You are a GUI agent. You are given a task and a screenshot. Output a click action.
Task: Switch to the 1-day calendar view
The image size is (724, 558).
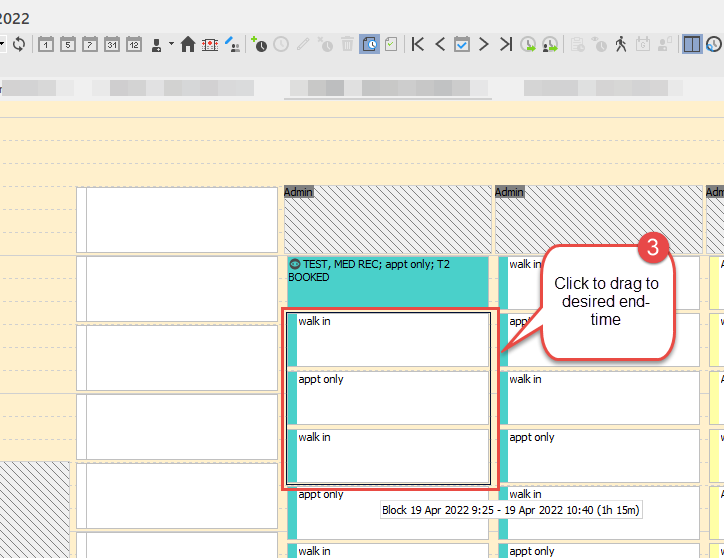coord(46,45)
